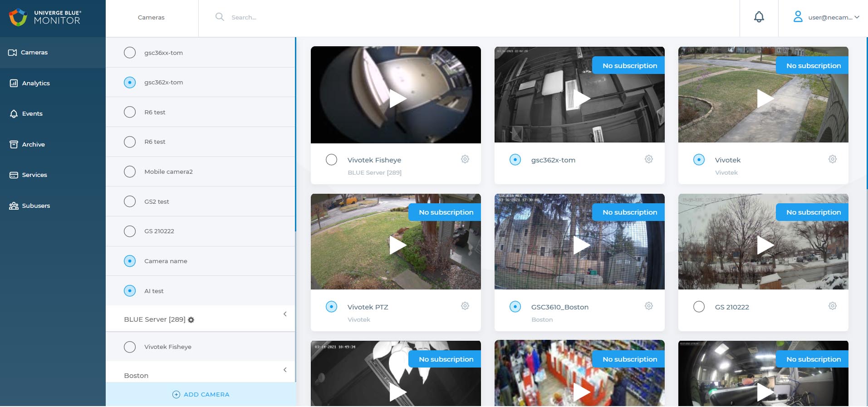Toggle GS2 test camera in list
The height and width of the screenshot is (407, 868).
pyautogui.click(x=130, y=201)
